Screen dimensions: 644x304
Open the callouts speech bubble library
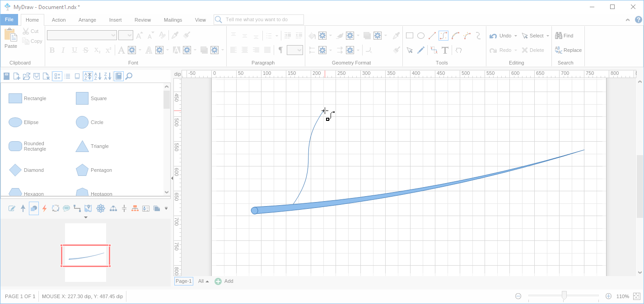66,208
